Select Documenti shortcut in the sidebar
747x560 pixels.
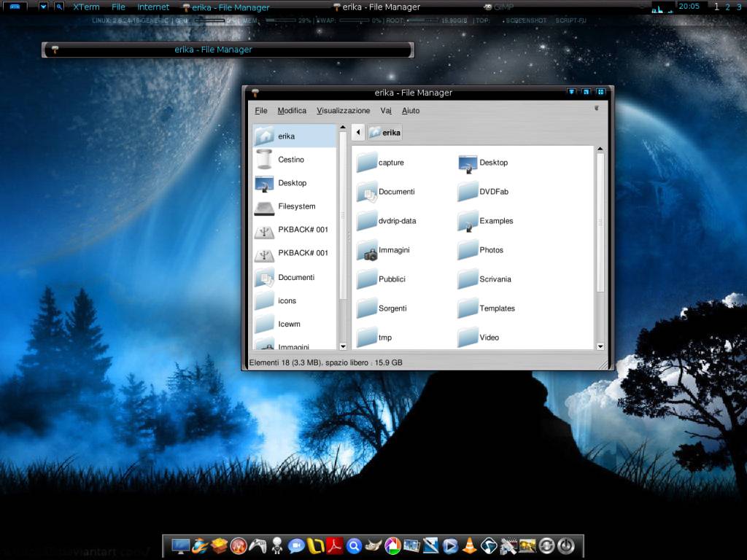[x=295, y=277]
